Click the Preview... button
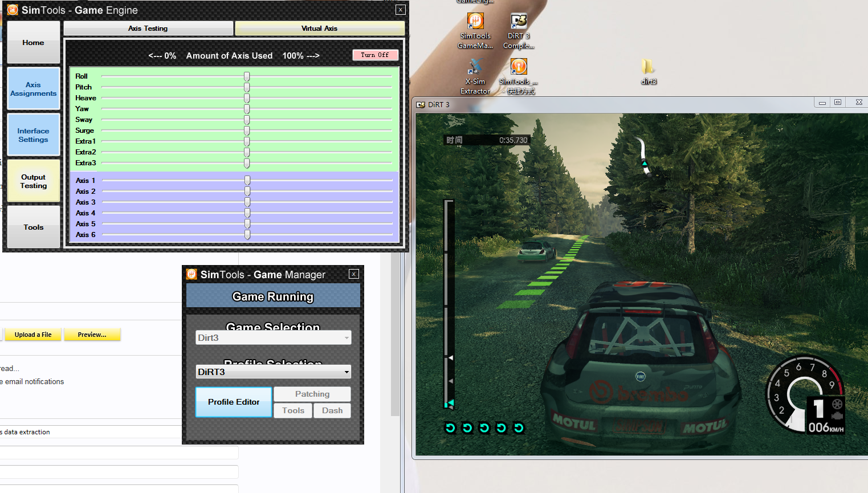The image size is (868, 493). click(x=92, y=335)
